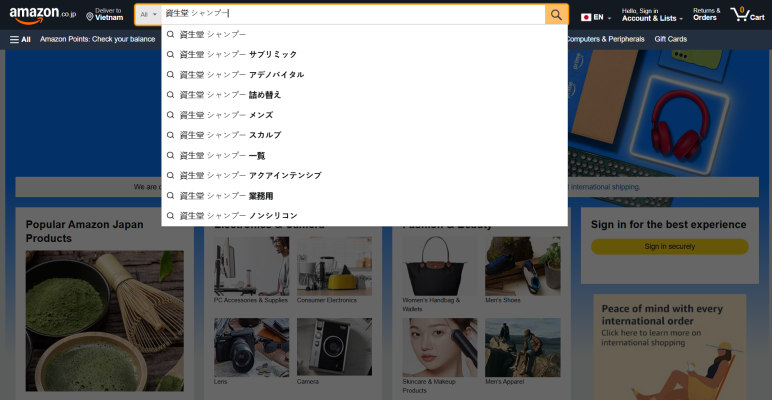Click the Amazon.co.jp logo
The width and height of the screenshot is (772, 400).
point(41,14)
